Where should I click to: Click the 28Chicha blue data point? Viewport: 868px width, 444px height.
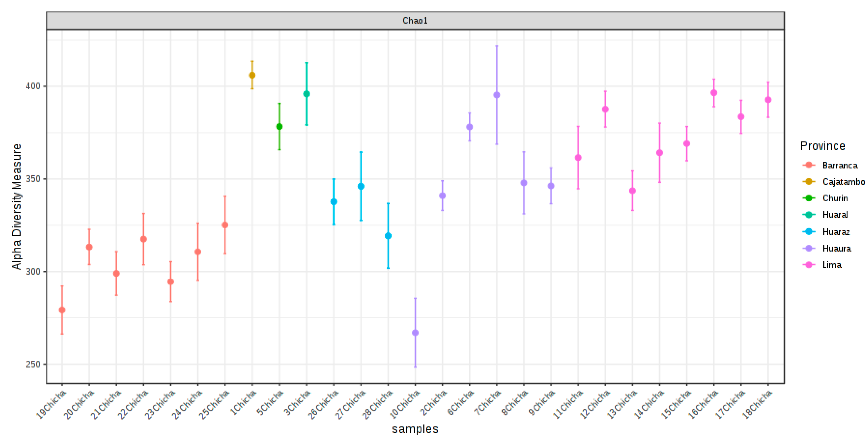tap(388, 236)
